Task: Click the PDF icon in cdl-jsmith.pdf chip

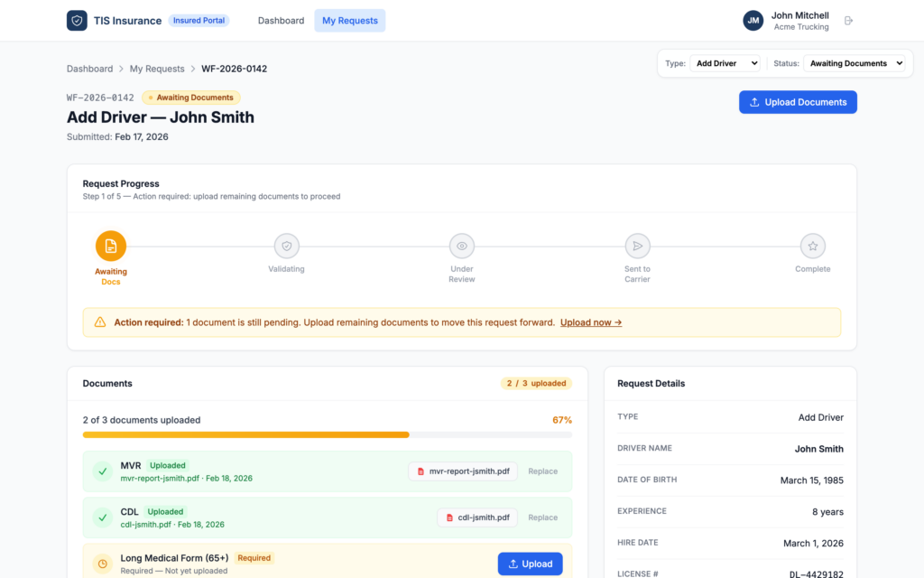Action: point(449,517)
